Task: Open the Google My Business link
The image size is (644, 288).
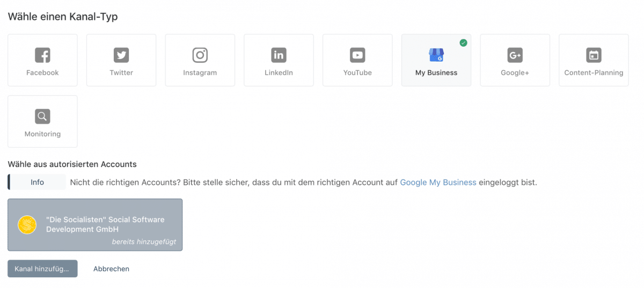Action: point(438,182)
